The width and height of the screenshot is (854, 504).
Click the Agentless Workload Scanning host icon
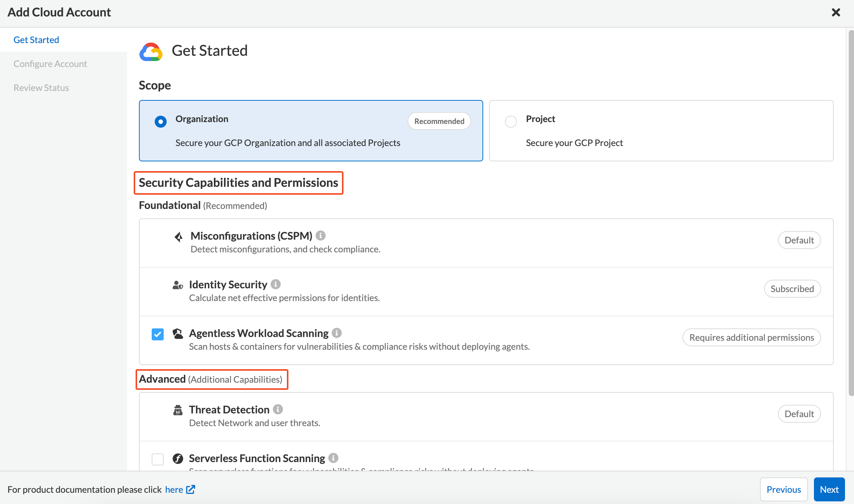click(178, 333)
